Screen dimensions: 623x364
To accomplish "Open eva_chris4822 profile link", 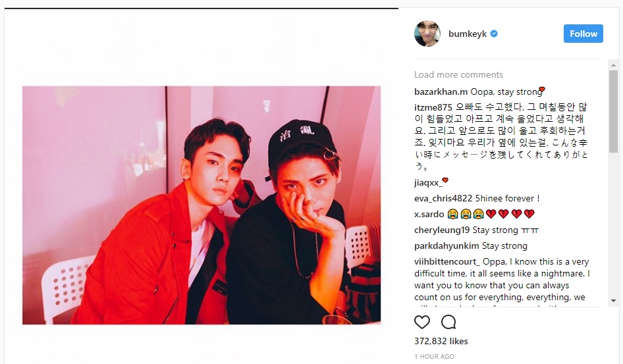I will coord(443,199).
